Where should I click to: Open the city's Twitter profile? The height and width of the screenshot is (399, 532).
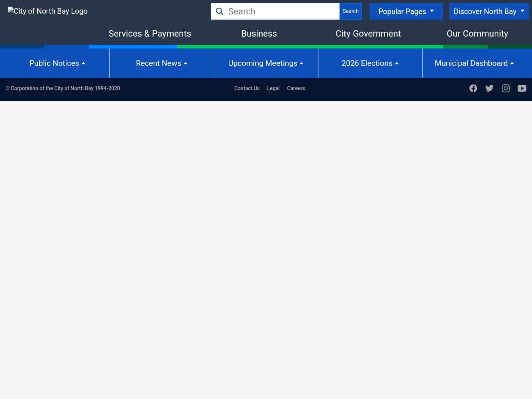(490, 88)
